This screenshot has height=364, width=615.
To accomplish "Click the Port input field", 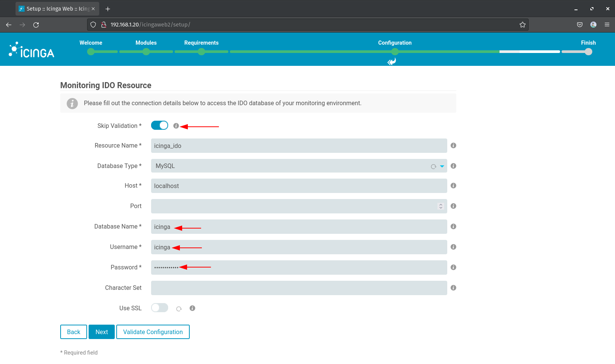I will (299, 206).
